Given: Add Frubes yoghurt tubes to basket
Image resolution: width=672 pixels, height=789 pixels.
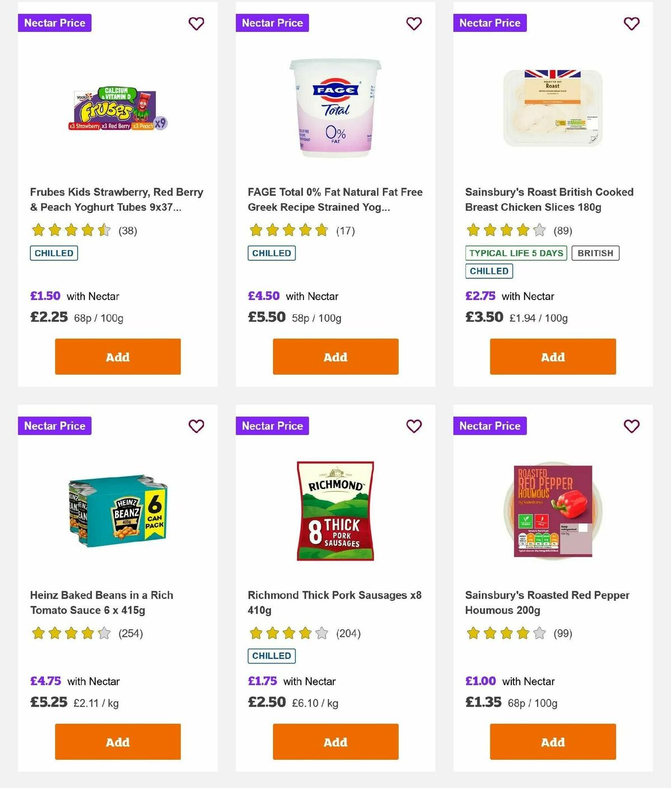Looking at the screenshot, I should coord(117,356).
